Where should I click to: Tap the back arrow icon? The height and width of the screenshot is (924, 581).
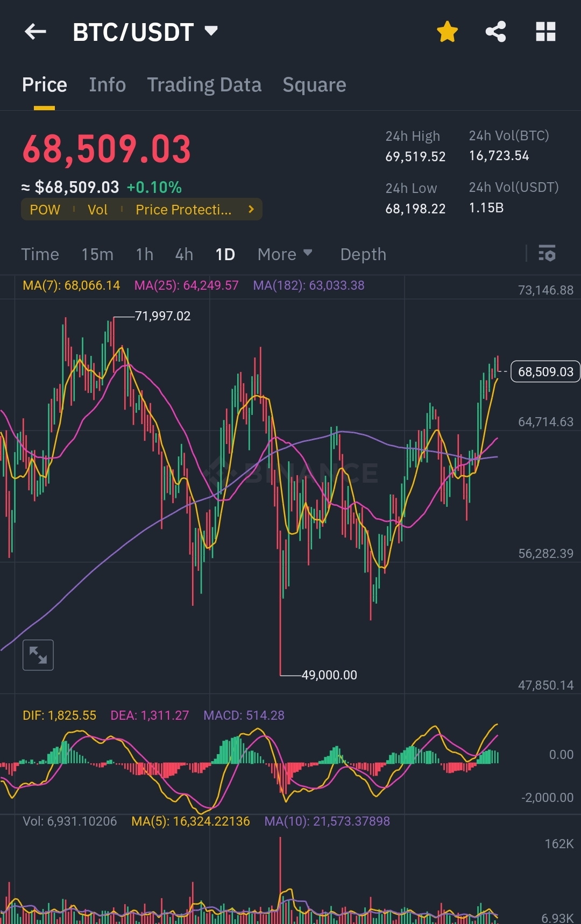(36, 32)
